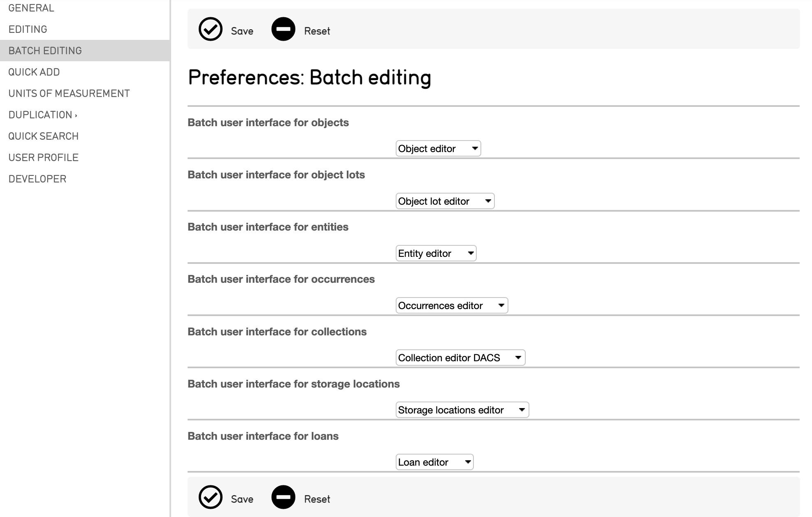Image resolution: width=812 pixels, height=517 pixels.
Task: Open the Object lot editor dropdown
Action: pyautogui.click(x=445, y=201)
